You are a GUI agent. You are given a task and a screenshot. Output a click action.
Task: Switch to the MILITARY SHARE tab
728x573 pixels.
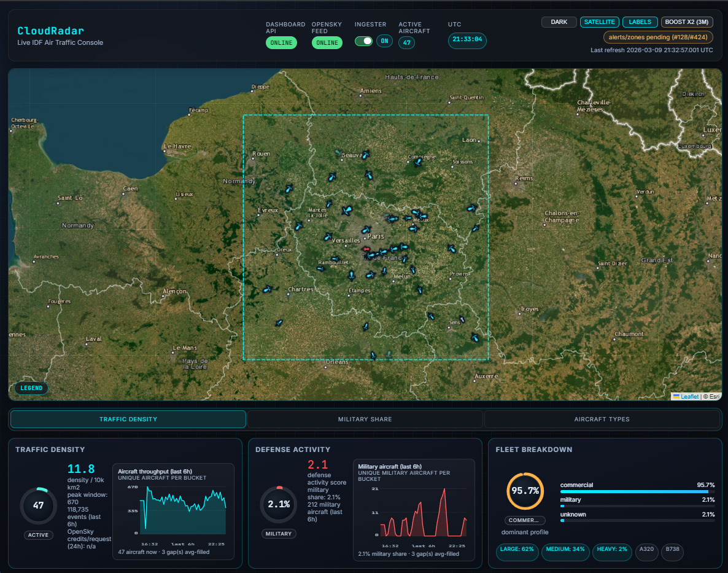coord(365,419)
